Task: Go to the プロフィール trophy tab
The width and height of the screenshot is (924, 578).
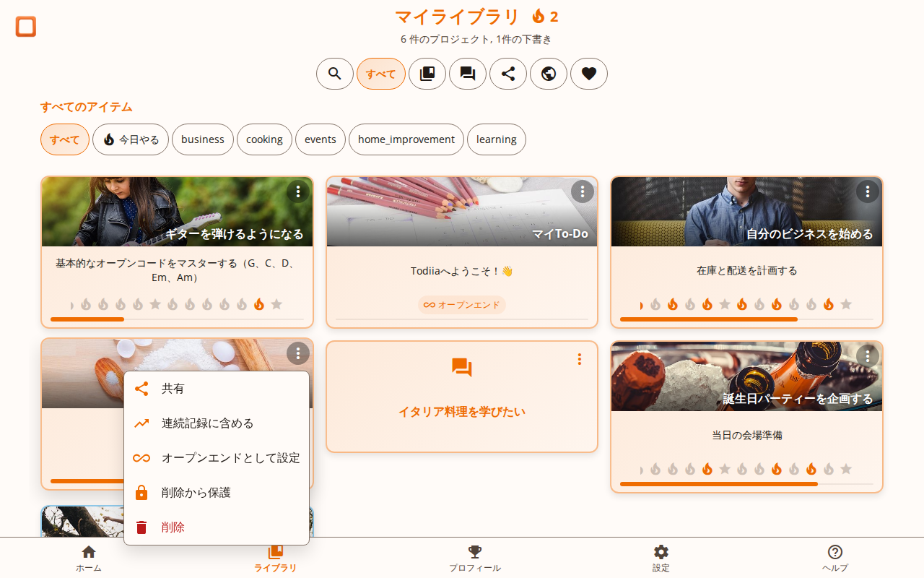Action: (475, 558)
